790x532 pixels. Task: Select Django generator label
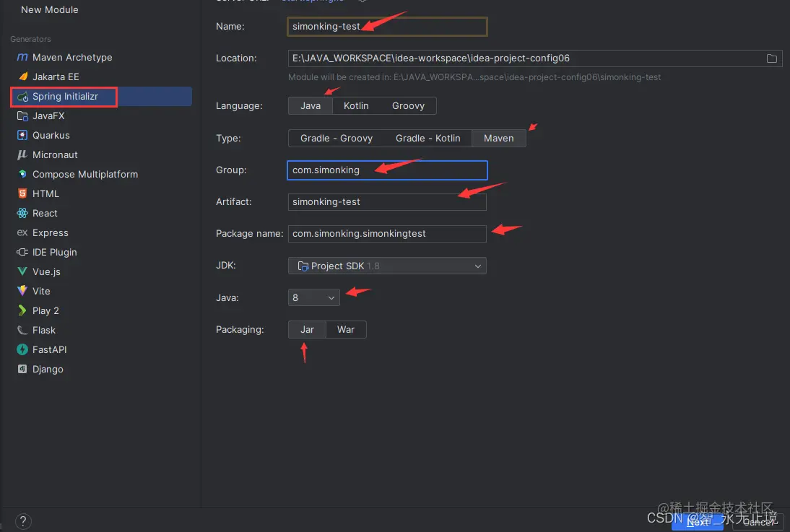(48, 370)
